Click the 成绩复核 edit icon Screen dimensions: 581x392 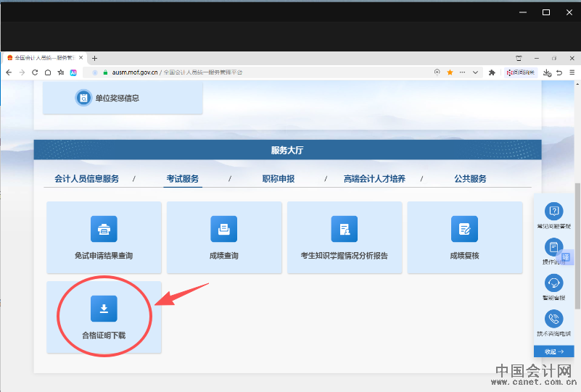tap(464, 229)
